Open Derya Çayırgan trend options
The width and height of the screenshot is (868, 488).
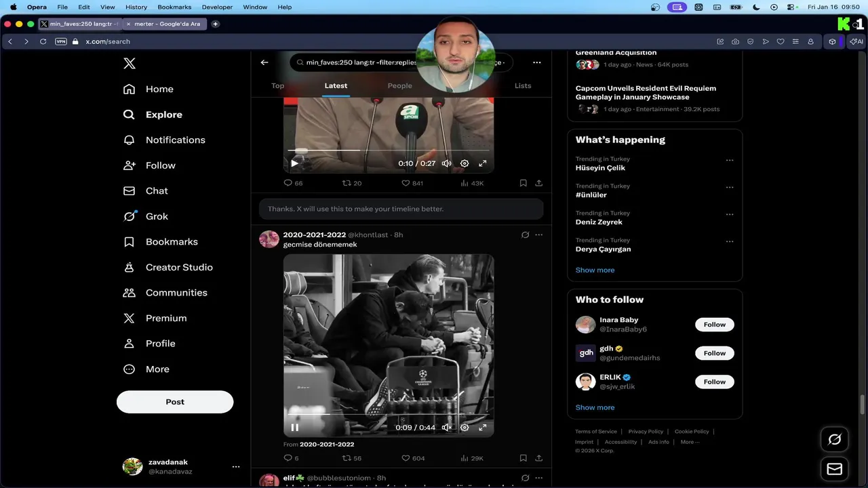coord(730,242)
